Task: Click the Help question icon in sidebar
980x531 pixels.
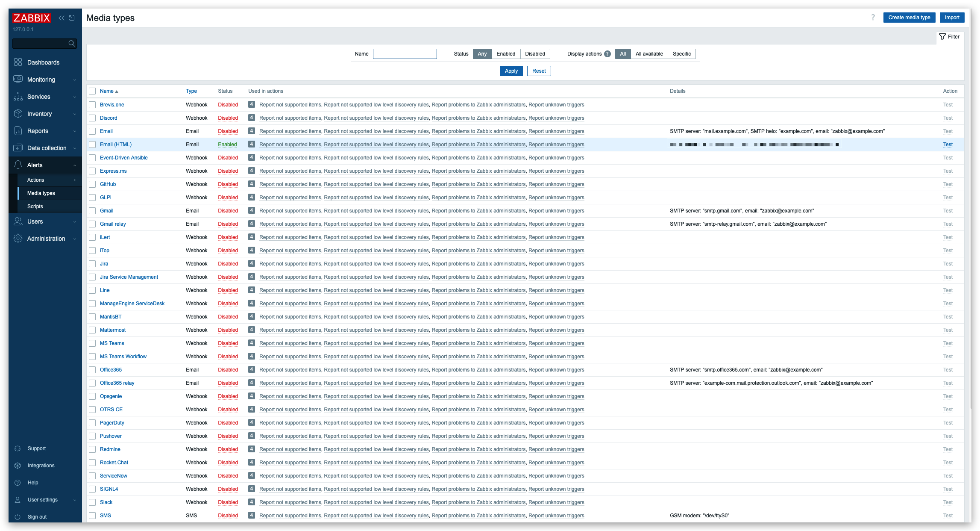Action: point(18,483)
